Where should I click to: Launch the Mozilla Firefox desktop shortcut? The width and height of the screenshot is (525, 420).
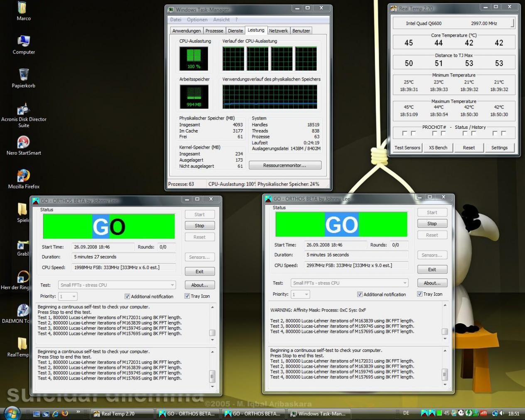pos(24,179)
